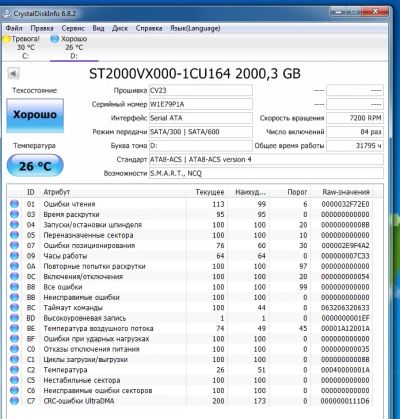
Task: Click status icon for 03 Время раскрутки
Action: 14,214
